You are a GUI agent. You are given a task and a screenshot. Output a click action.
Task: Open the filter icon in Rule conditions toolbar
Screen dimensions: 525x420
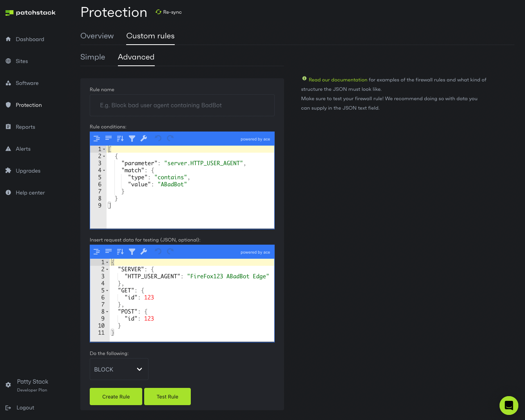pos(132,139)
